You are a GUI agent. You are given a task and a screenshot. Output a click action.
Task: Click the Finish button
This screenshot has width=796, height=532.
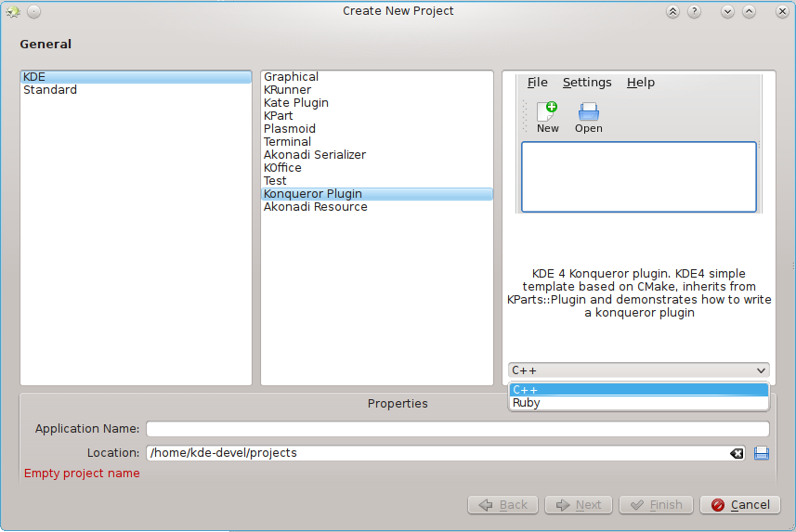[x=656, y=504]
